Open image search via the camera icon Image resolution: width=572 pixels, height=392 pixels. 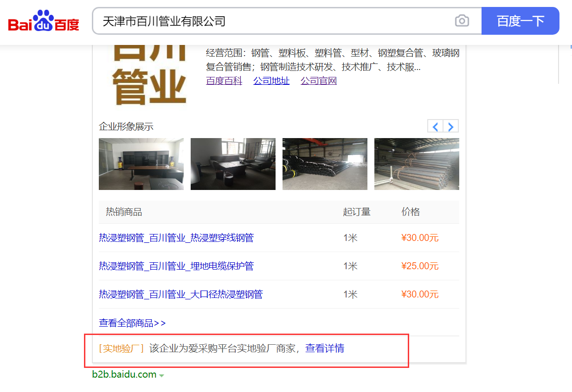[x=462, y=21]
